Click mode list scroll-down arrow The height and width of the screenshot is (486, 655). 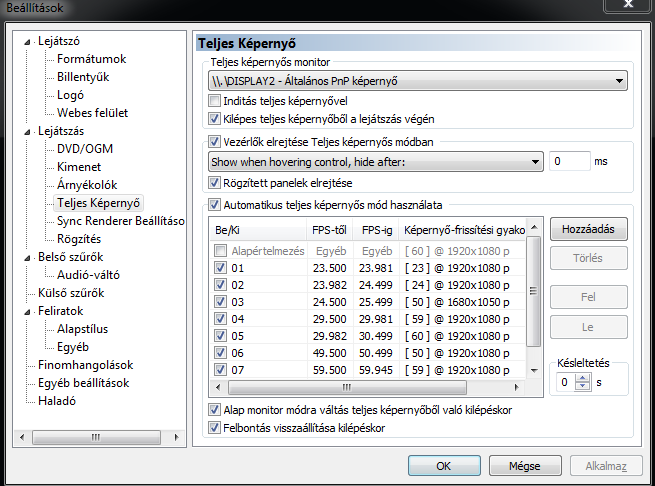[533, 370]
